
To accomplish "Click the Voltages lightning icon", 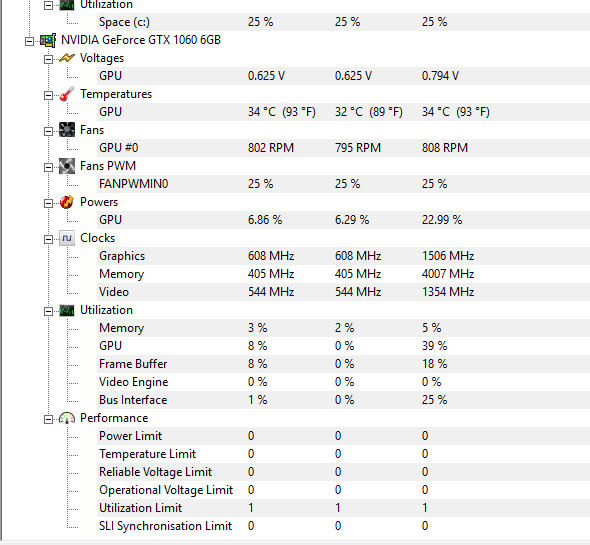I will pyautogui.click(x=67, y=58).
